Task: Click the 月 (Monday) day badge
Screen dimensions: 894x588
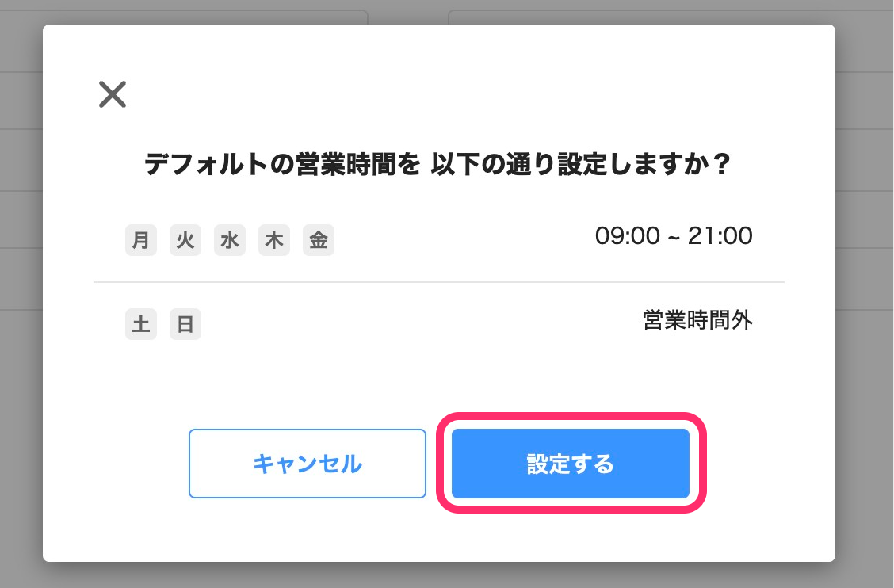Action: pos(141,240)
